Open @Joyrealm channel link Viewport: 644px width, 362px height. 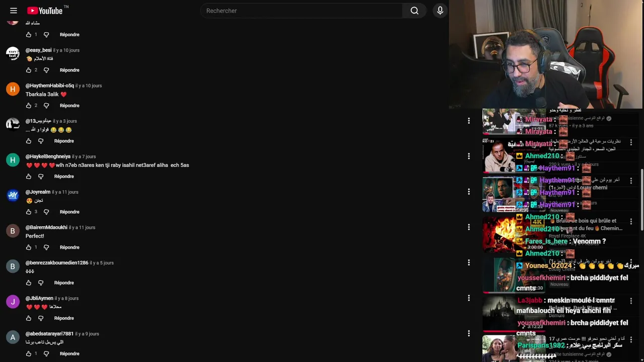[38, 192]
